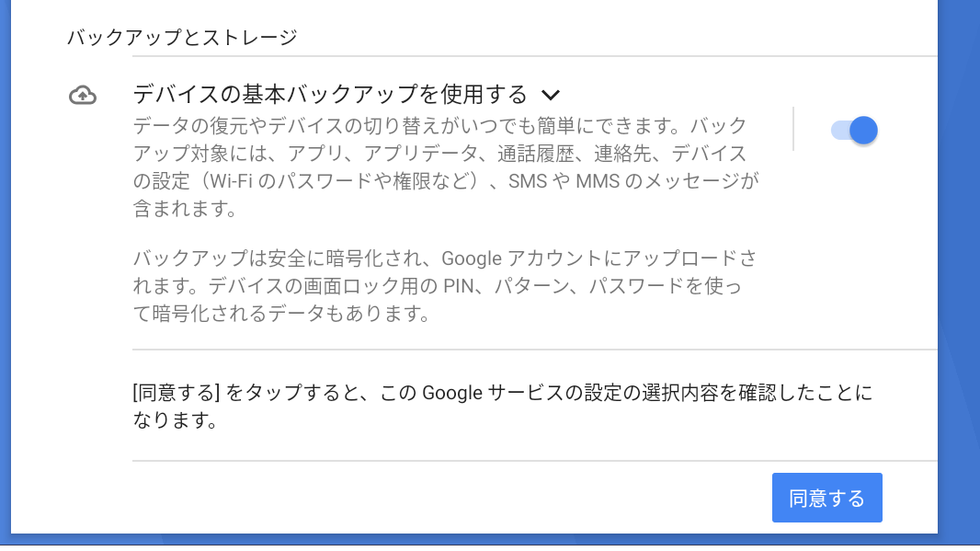Click the word Google in the encryption paragraph

coord(472,258)
